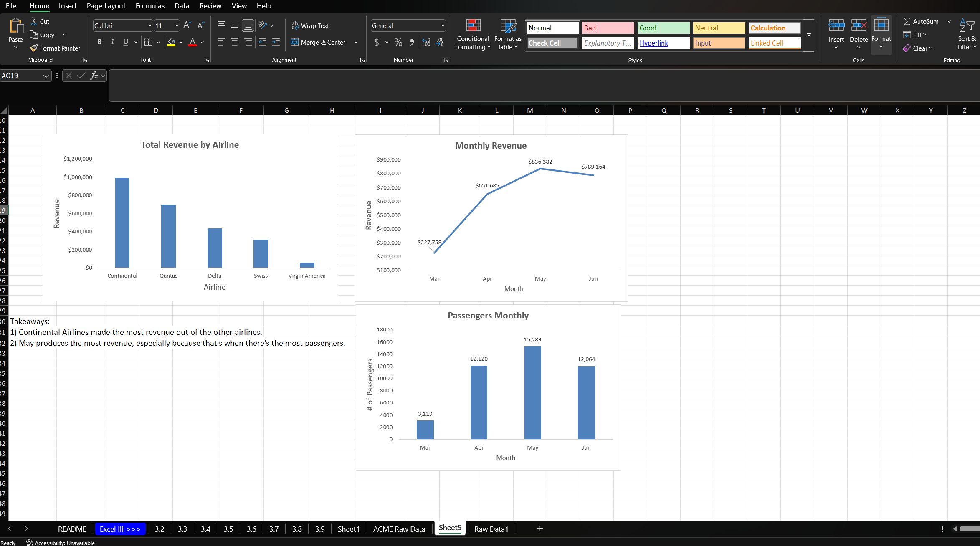Click the Decrease Decimal icon
Image resolution: width=980 pixels, height=546 pixels.
[x=440, y=42]
